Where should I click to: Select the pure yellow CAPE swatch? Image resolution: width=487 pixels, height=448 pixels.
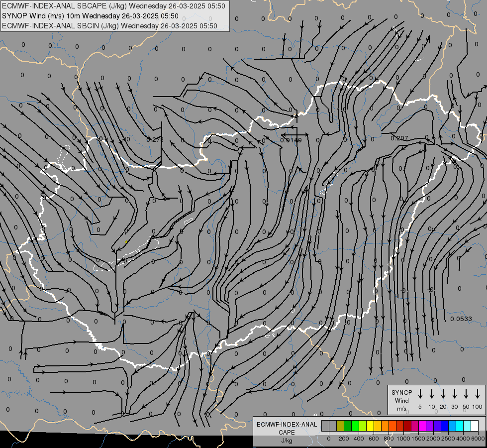(370, 426)
